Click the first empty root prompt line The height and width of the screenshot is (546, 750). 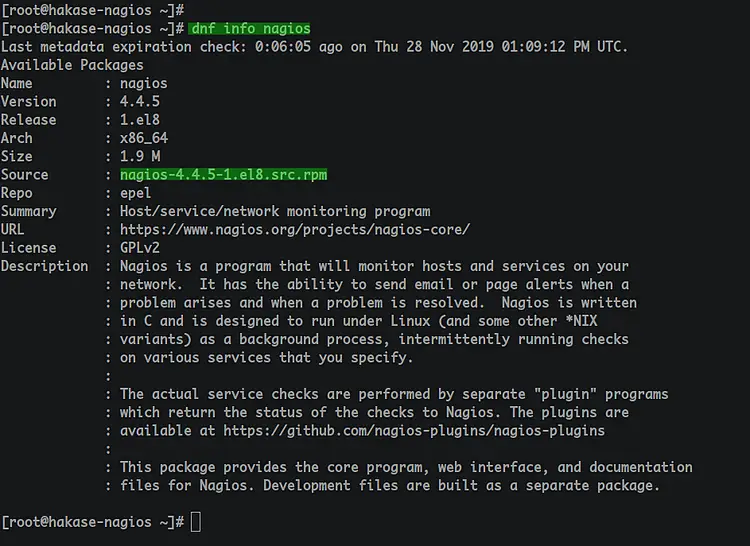(93, 10)
